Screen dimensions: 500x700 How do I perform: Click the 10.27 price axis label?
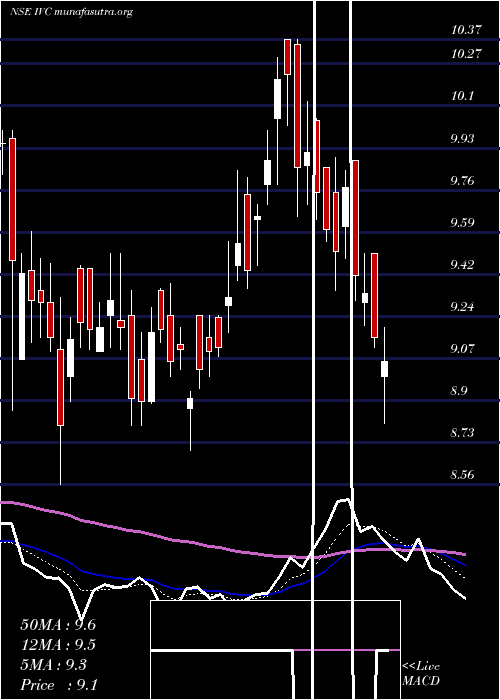[466, 54]
